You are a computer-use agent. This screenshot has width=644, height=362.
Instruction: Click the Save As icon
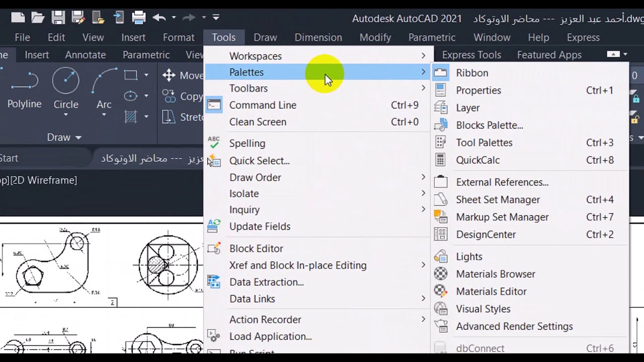(78, 18)
